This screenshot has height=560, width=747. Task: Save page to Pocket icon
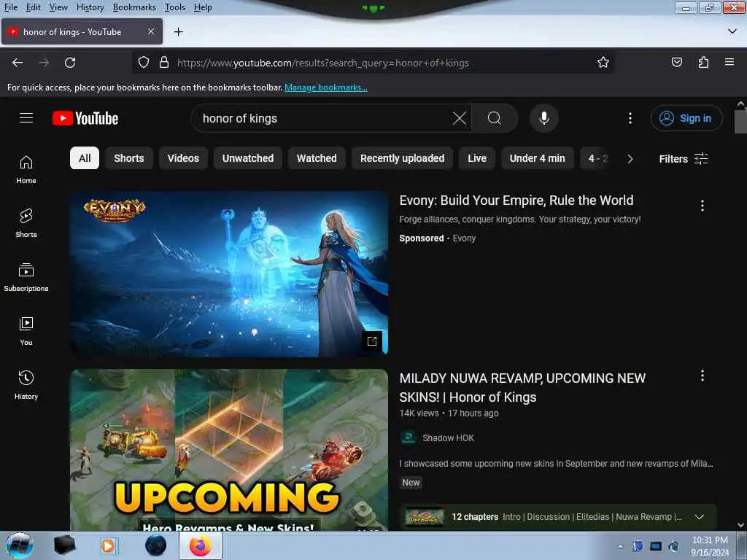[x=676, y=63]
